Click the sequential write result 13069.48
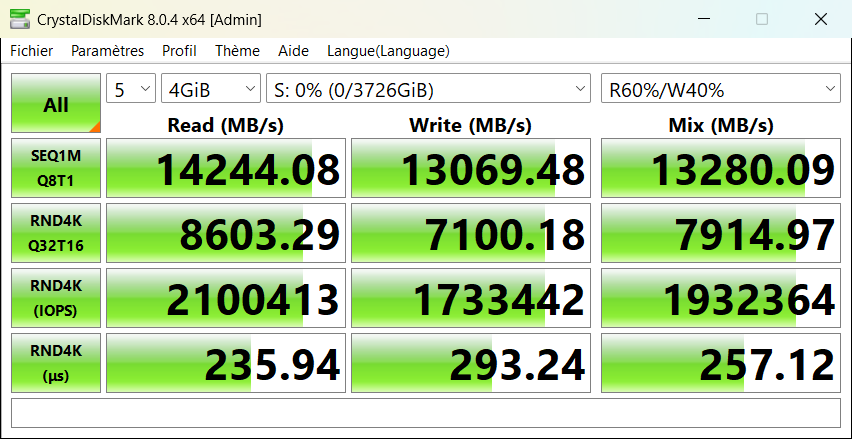 pos(471,169)
